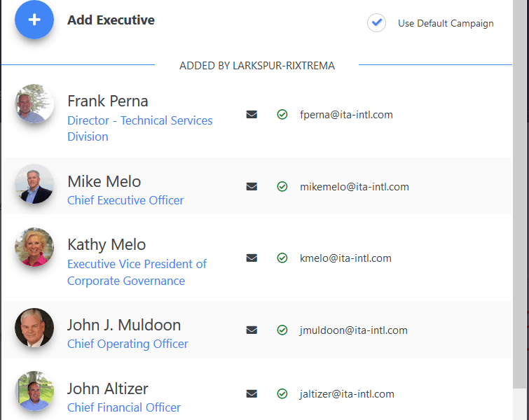Click the Chief Operating Officer title link
529x420 pixels.
(x=128, y=344)
